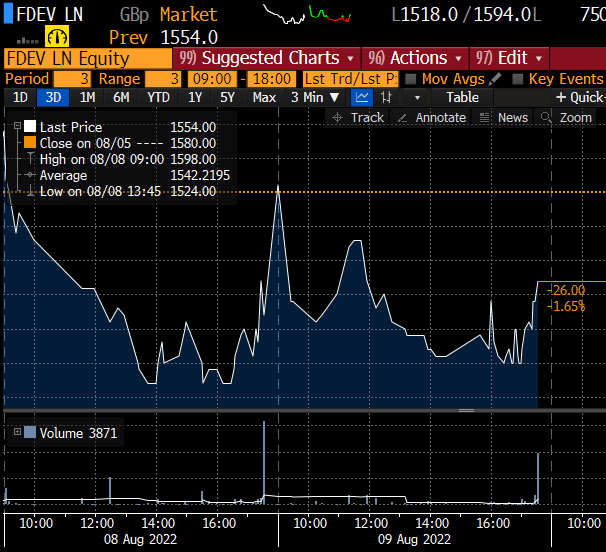Click the -1.65% change label
Viewport: 606px width, 552px height.
[x=566, y=306]
